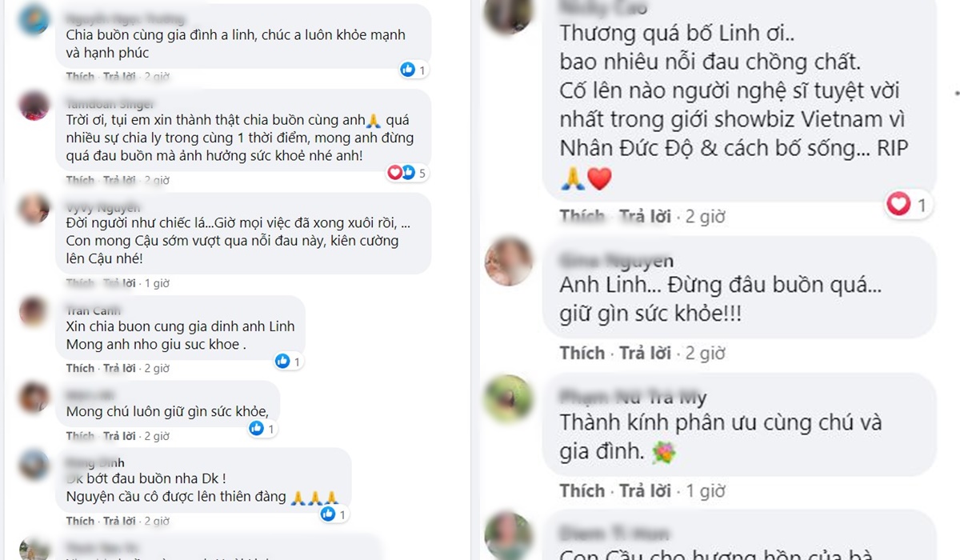Image resolution: width=960 pixels, height=560 pixels.
Task: Click Thích under 'Mong chú luôn giữ gìn sức khỏe'
Action: (80, 436)
